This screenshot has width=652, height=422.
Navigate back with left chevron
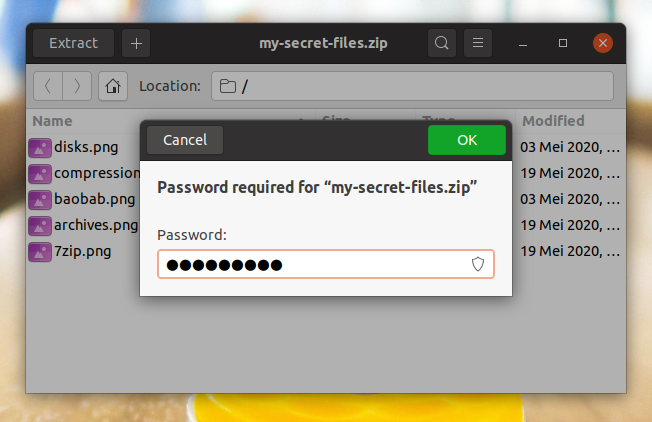pos(48,86)
